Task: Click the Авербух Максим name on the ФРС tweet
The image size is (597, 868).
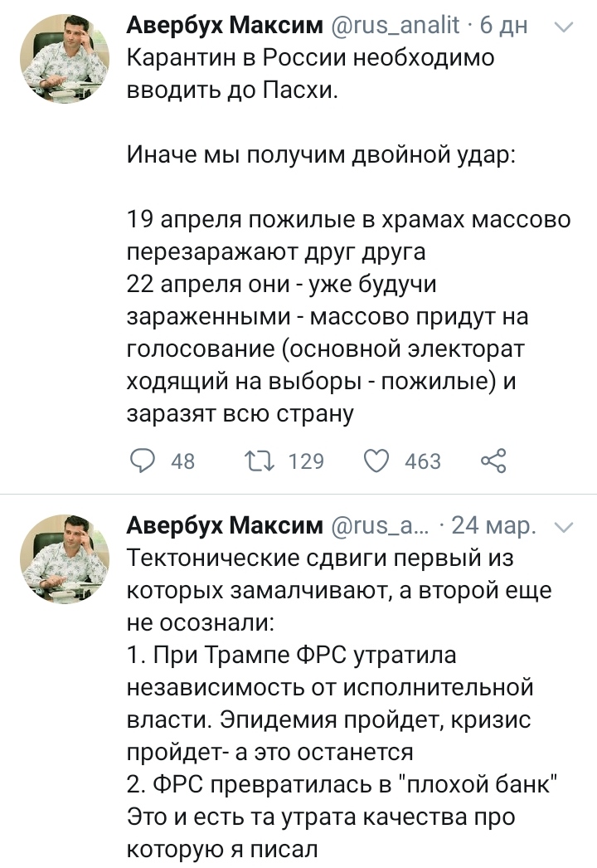Action: coord(224,526)
